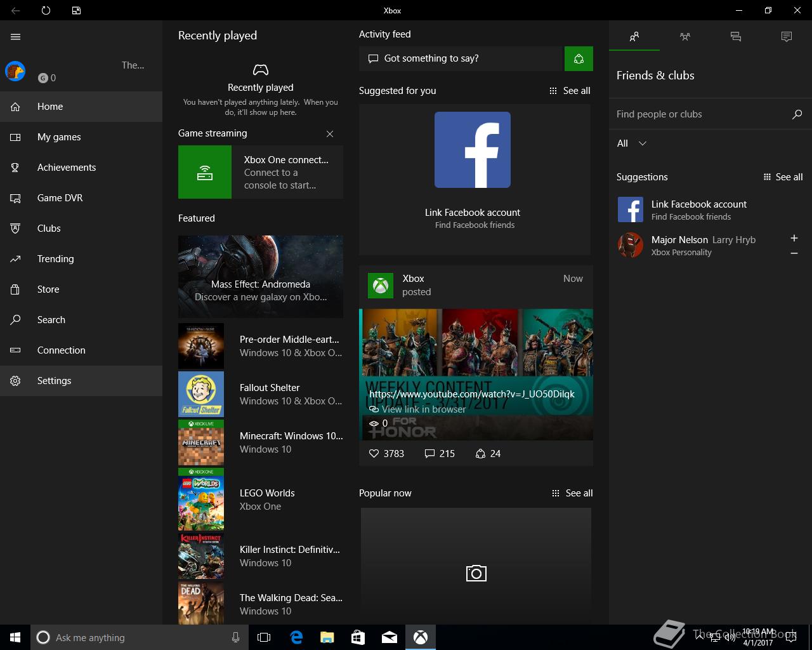This screenshot has width=812, height=650.
Task: Open the profile gamerpic avatar
Action: click(15, 71)
